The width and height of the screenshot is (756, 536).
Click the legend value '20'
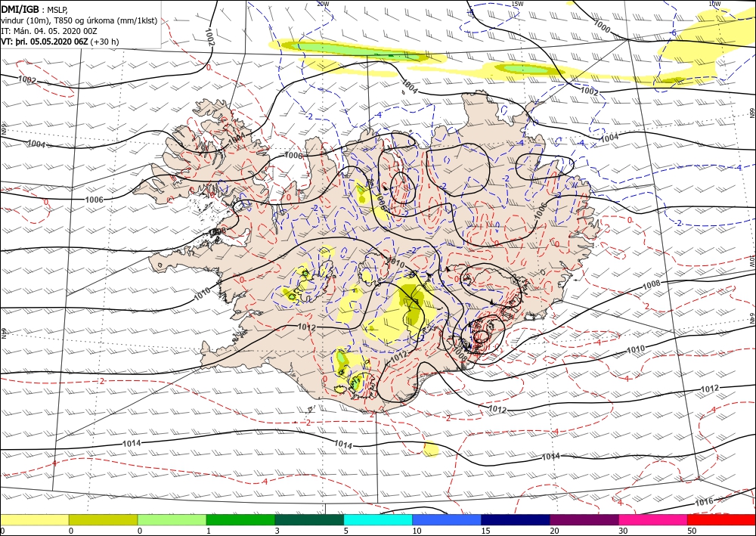(554, 531)
